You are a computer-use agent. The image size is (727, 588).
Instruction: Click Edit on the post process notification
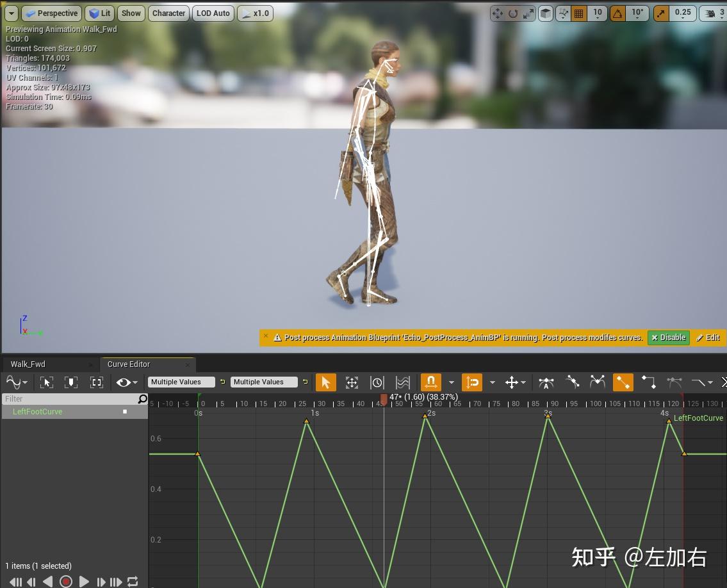(708, 338)
